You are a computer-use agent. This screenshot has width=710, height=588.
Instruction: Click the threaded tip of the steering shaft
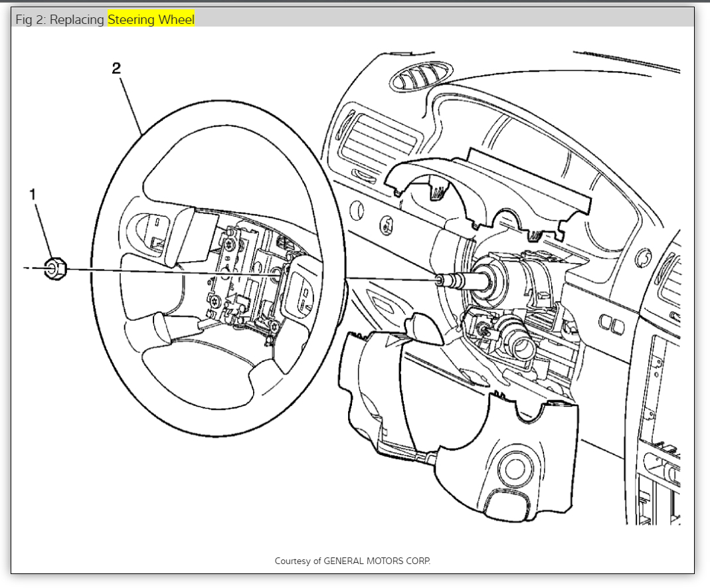click(x=440, y=280)
